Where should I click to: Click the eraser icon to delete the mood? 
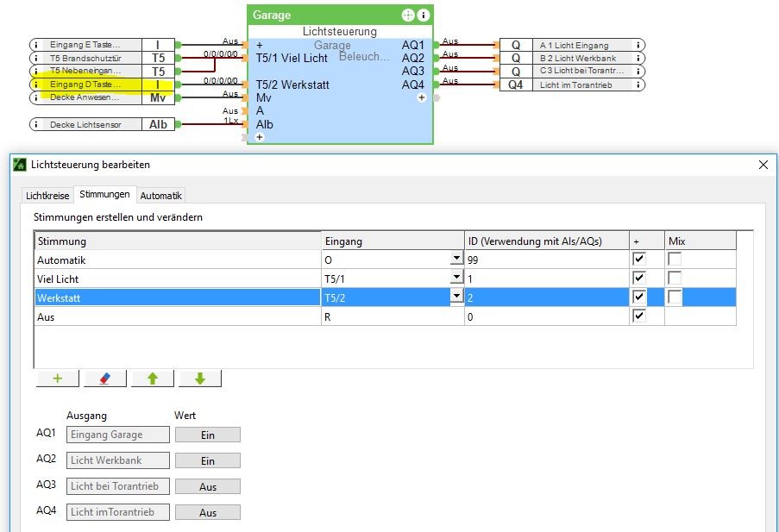(x=104, y=379)
